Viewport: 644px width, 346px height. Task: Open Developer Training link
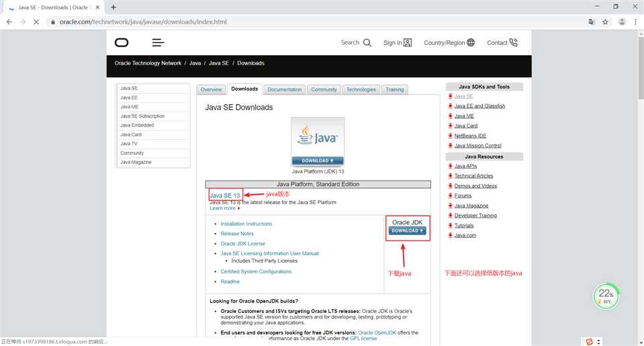tap(475, 216)
